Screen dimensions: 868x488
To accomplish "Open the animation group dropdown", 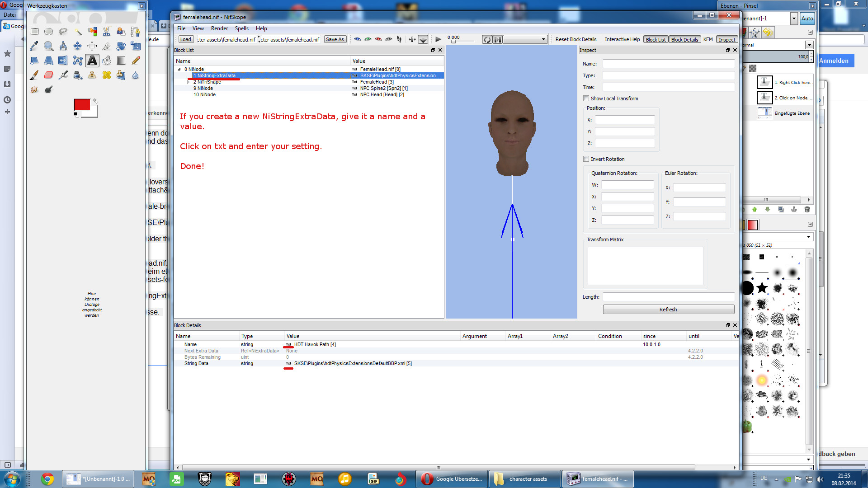I will [x=525, y=39].
